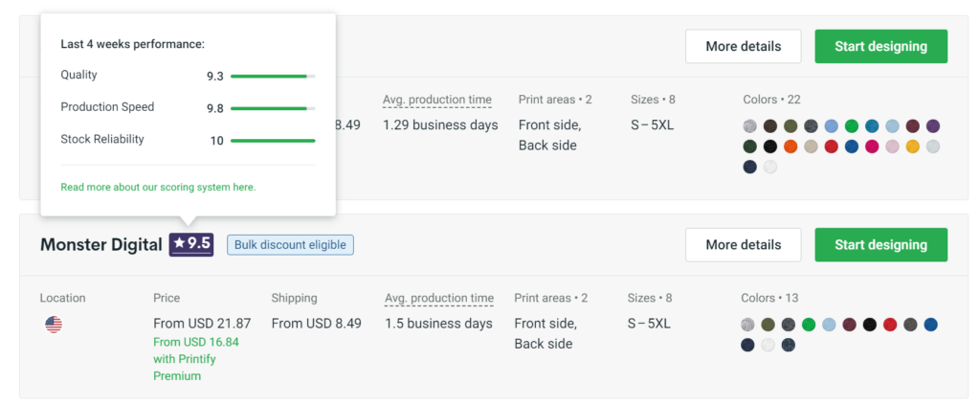This screenshot has height=406, width=980.
Task: Click the Monster Digital provider name
Action: [100, 244]
